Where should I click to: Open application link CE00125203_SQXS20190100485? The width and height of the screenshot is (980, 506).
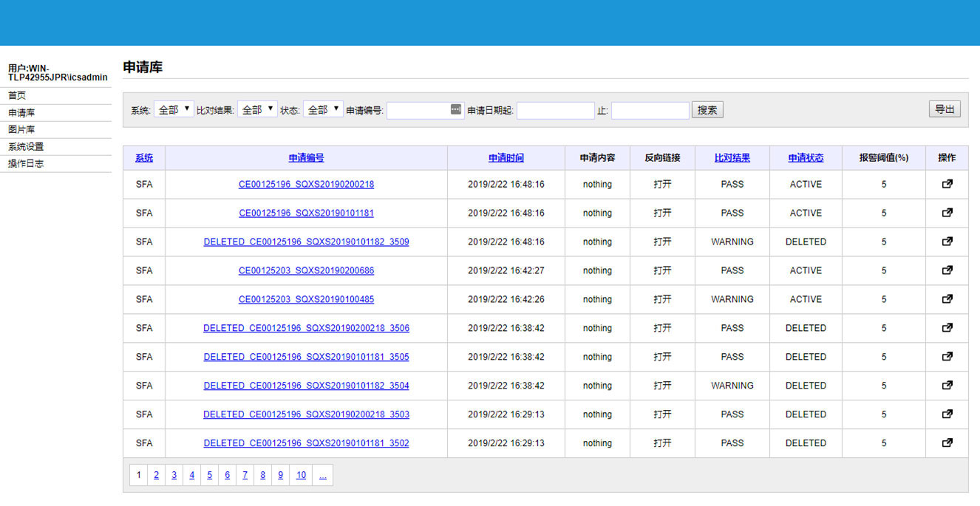point(306,300)
